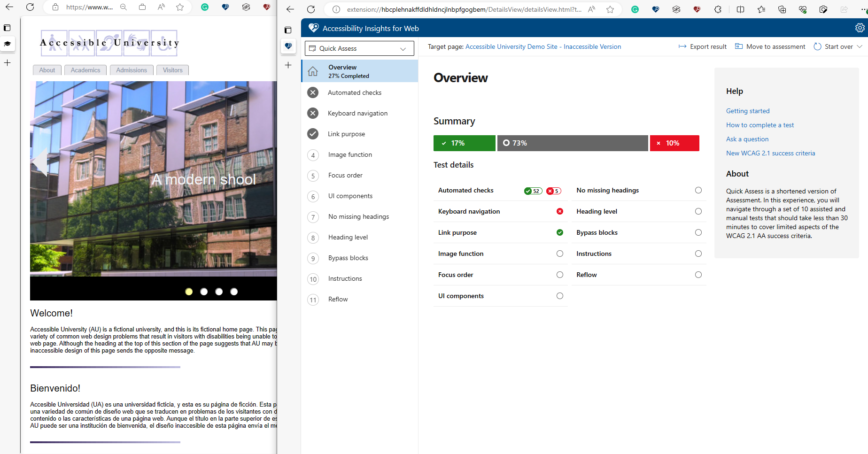Open Reflow test in sidebar
This screenshot has height=454, width=868.
tap(360, 299)
